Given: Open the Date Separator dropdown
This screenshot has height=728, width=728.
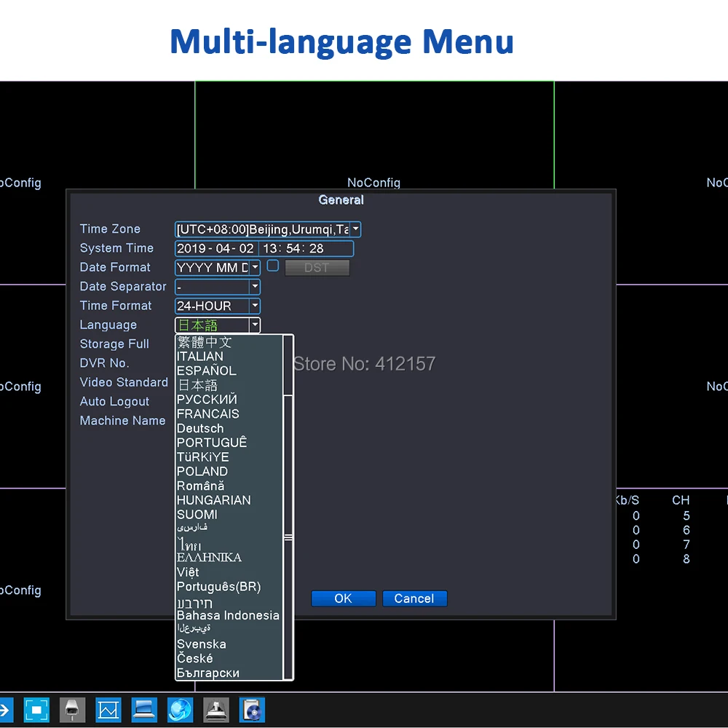Looking at the screenshot, I should point(255,287).
